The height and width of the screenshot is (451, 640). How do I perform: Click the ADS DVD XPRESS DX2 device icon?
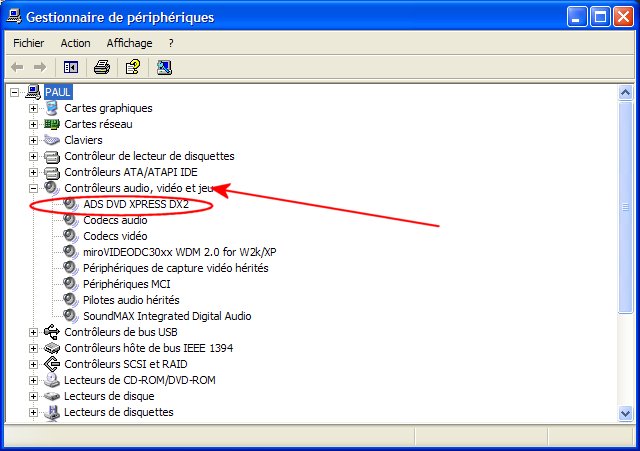click(x=71, y=204)
